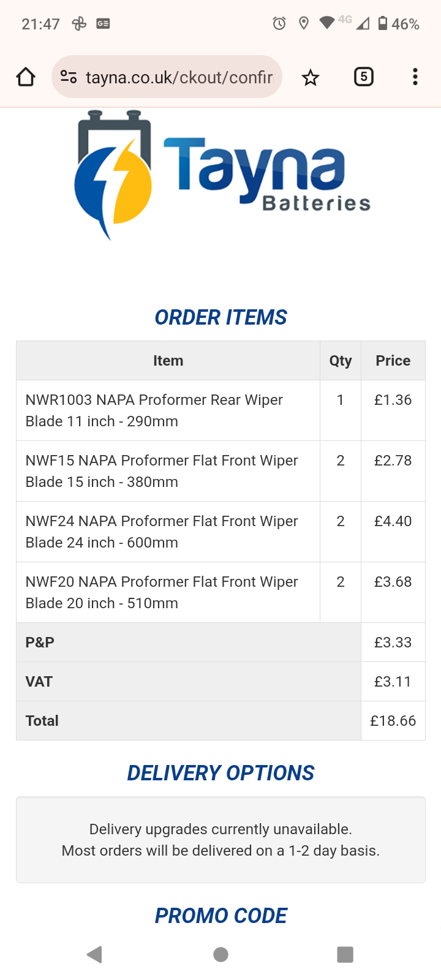Open the tab switcher showing 5 tabs
The width and height of the screenshot is (441, 980).
(x=364, y=77)
